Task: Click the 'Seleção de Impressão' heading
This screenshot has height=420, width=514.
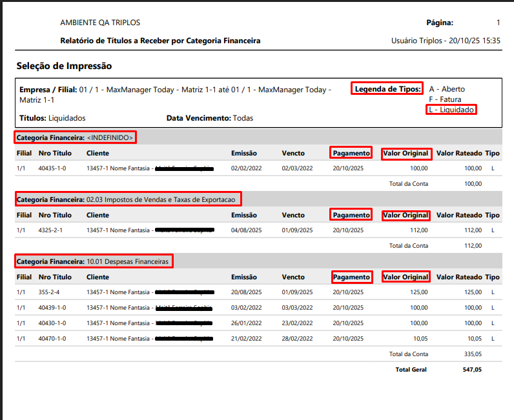Action: point(64,66)
